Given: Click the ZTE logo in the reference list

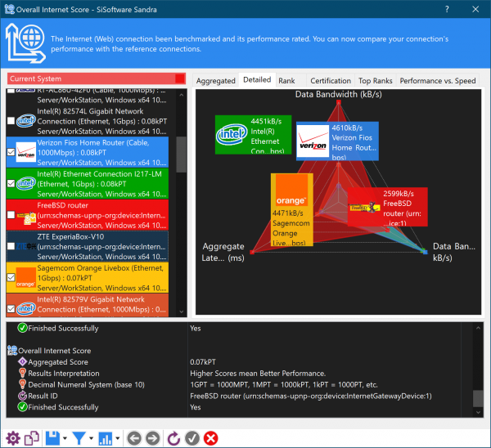Looking at the screenshot, I should pyautogui.click(x=26, y=246).
